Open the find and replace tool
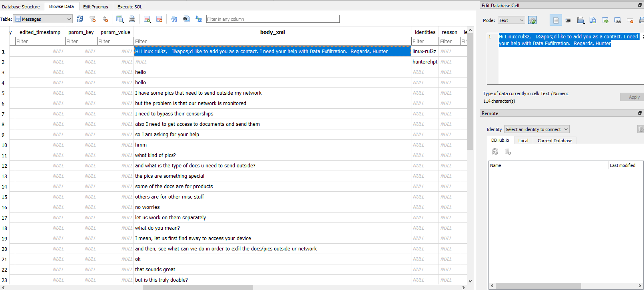This screenshot has width=644, height=290. (x=198, y=19)
